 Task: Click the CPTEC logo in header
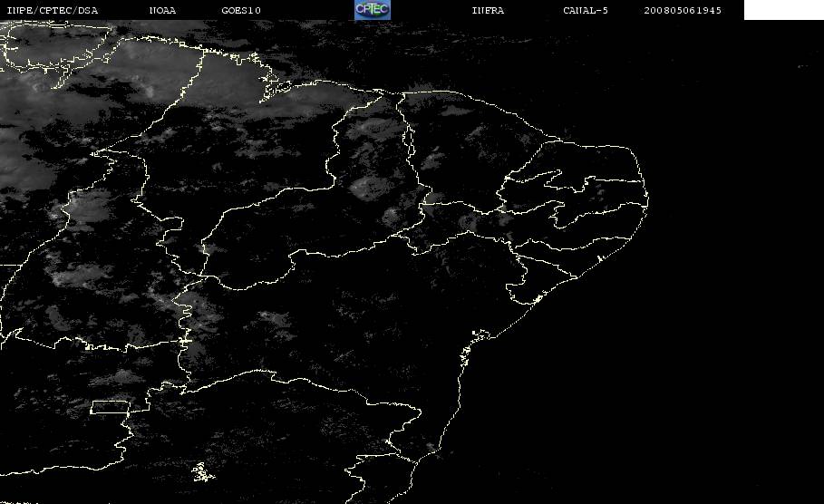pyautogui.click(x=372, y=10)
